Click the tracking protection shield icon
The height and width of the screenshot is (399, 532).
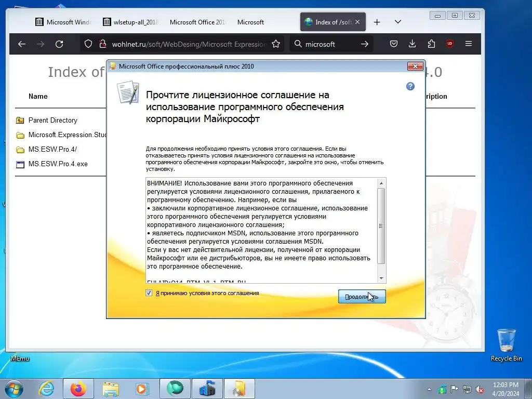[88, 44]
